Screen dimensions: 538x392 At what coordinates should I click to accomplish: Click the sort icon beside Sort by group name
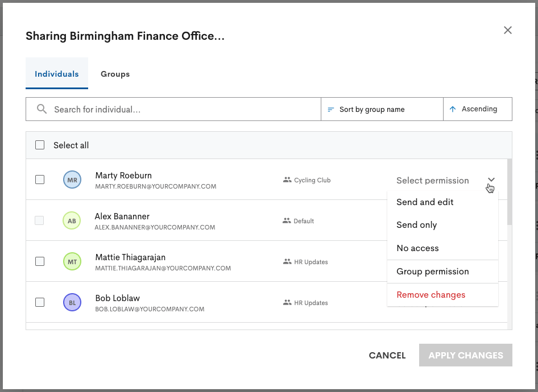point(330,109)
